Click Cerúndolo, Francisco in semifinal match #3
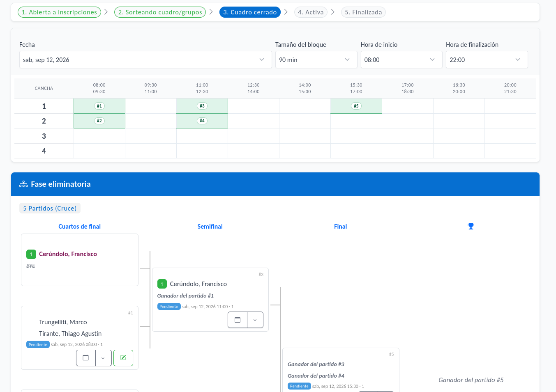556x392 pixels. click(198, 284)
